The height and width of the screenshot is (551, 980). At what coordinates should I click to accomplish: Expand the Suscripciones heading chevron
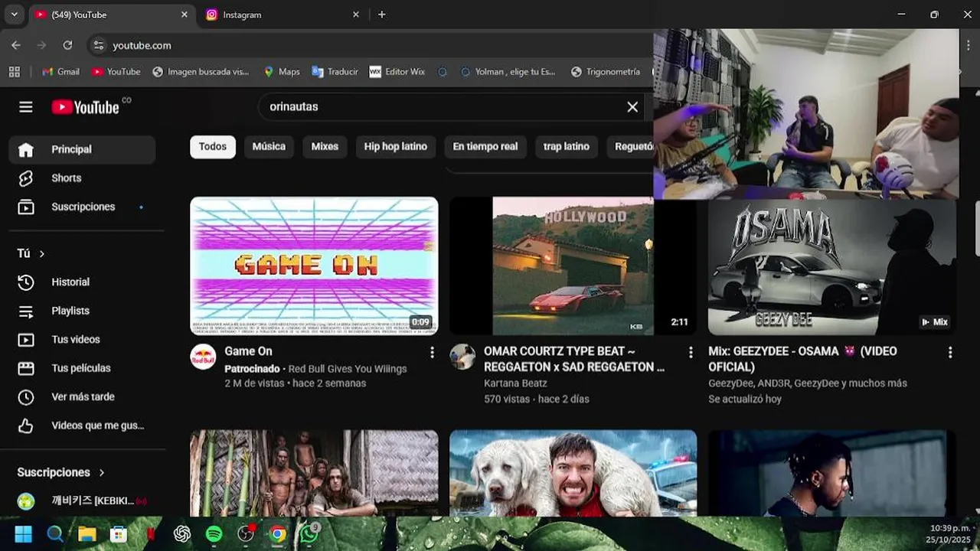tap(101, 472)
